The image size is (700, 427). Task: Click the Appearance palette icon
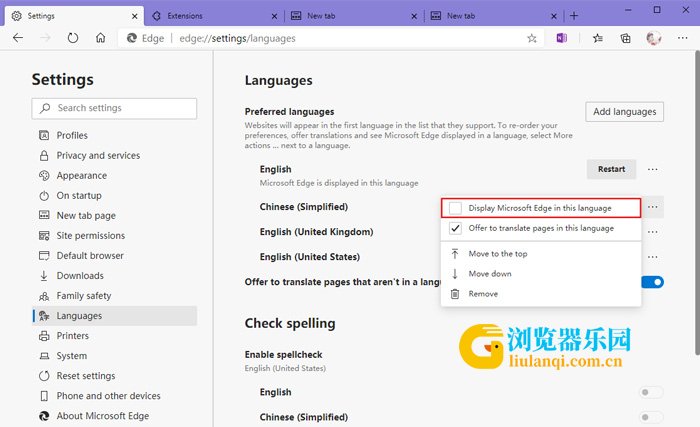coord(44,176)
